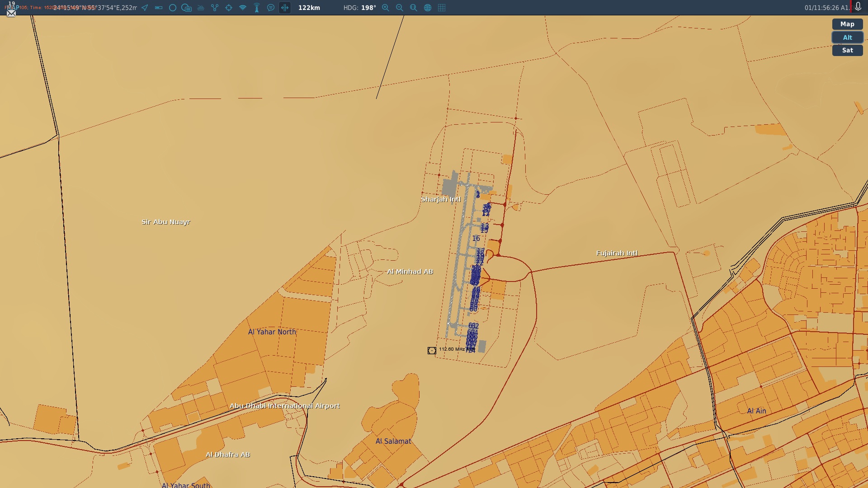Click the Al Dhafra AB label
Image resolution: width=868 pixels, height=488 pixels.
pos(228,455)
